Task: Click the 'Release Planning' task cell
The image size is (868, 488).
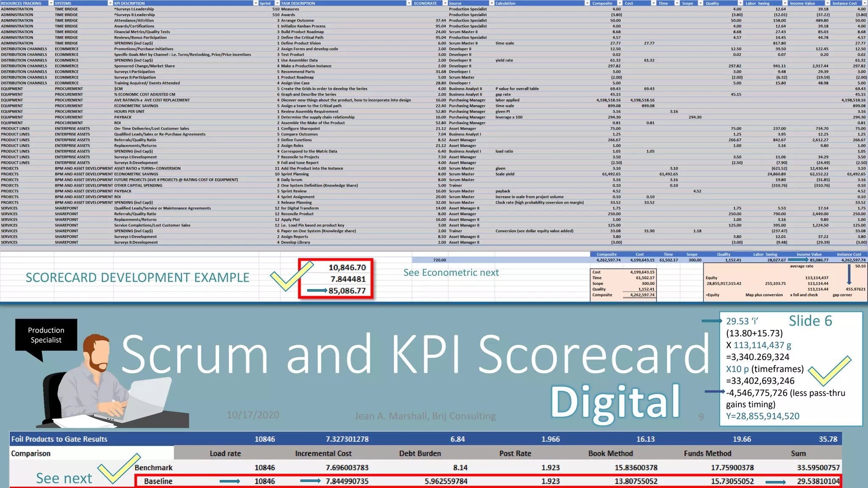Action: click(296, 202)
